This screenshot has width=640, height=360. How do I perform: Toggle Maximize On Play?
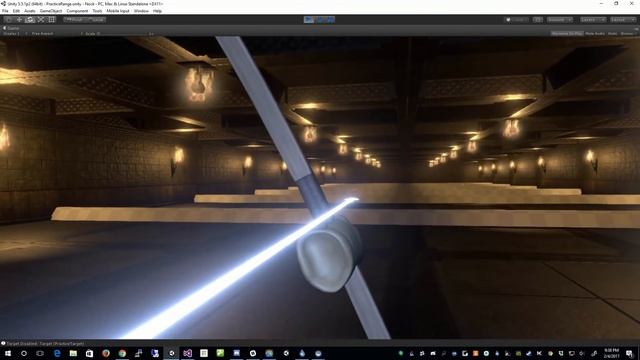click(567, 33)
